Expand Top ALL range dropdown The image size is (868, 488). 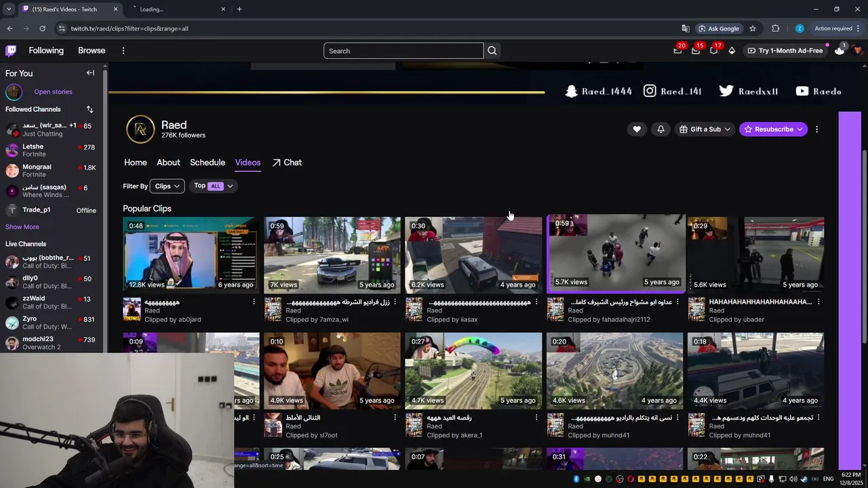(x=214, y=186)
